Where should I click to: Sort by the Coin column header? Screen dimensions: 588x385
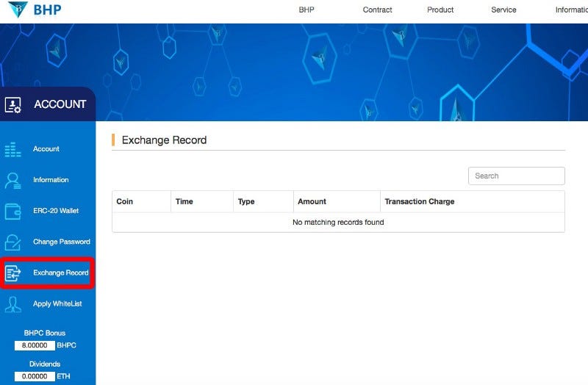click(141, 202)
